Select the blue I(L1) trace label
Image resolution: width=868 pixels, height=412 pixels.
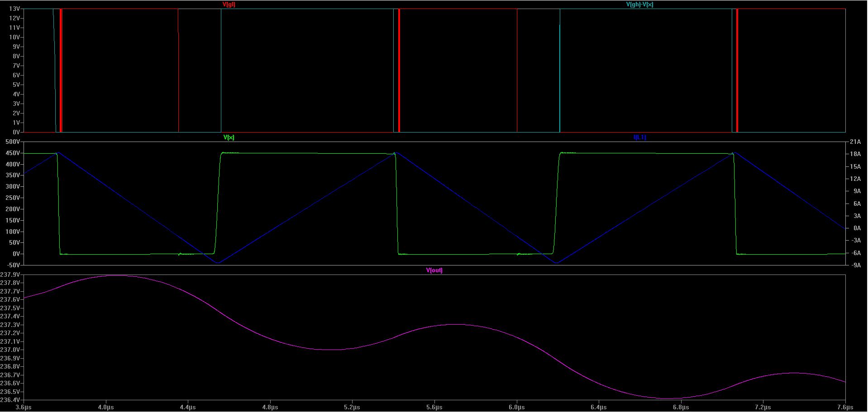pos(639,137)
